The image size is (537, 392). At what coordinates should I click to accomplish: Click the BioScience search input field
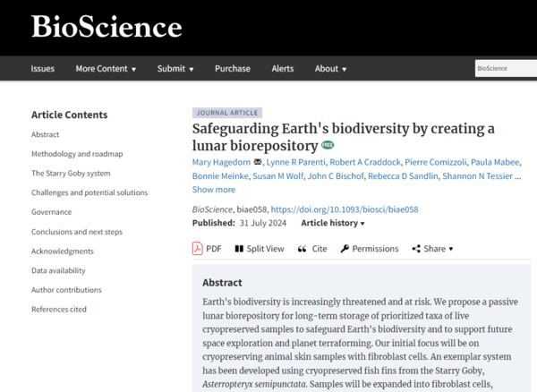point(503,69)
